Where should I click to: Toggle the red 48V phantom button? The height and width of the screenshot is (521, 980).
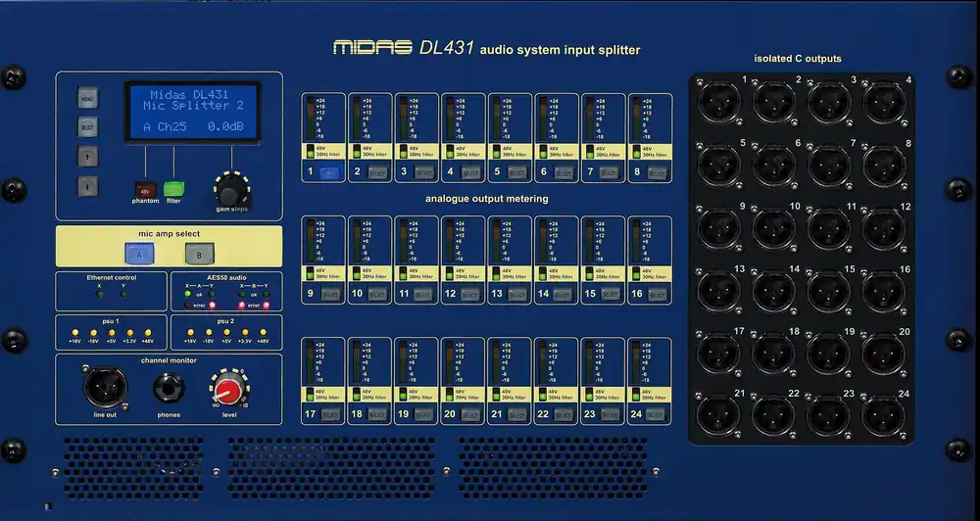[x=145, y=189]
